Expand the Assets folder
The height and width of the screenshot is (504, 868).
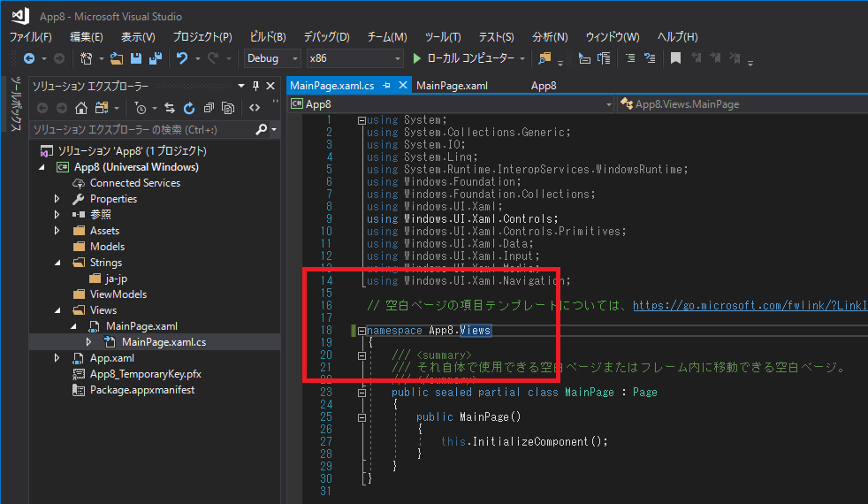[x=57, y=231]
